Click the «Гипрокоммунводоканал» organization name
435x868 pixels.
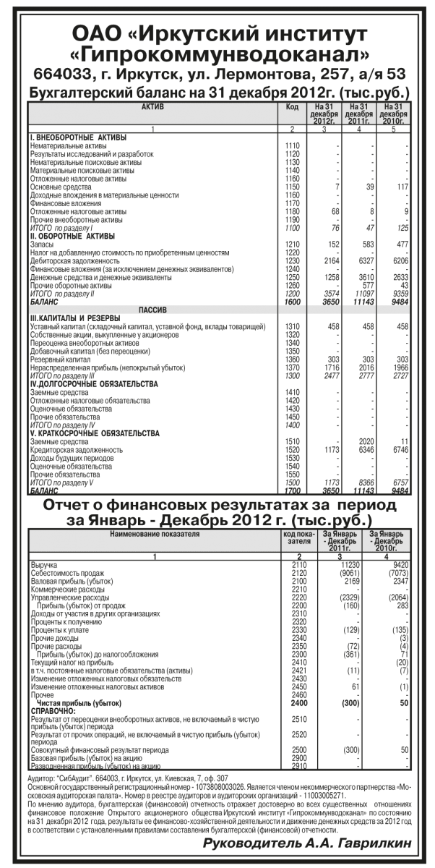coord(217,55)
